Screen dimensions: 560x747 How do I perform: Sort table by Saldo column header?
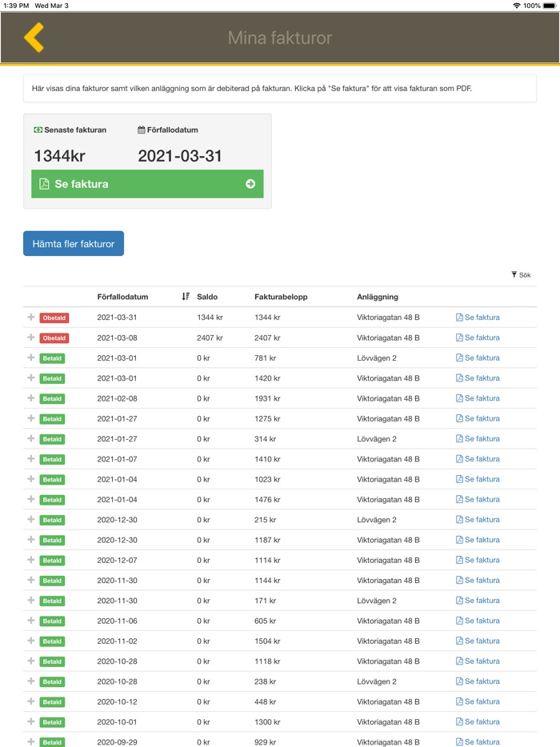207,297
